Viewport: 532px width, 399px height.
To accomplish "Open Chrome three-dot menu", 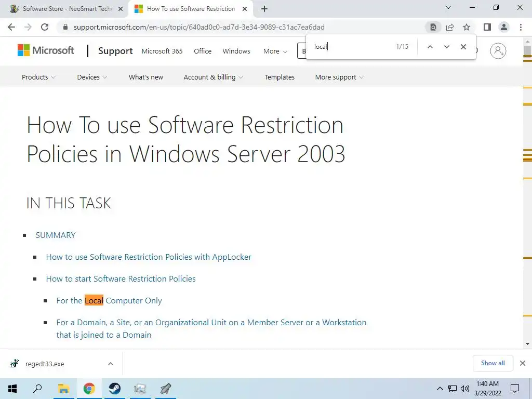I will tap(521, 27).
